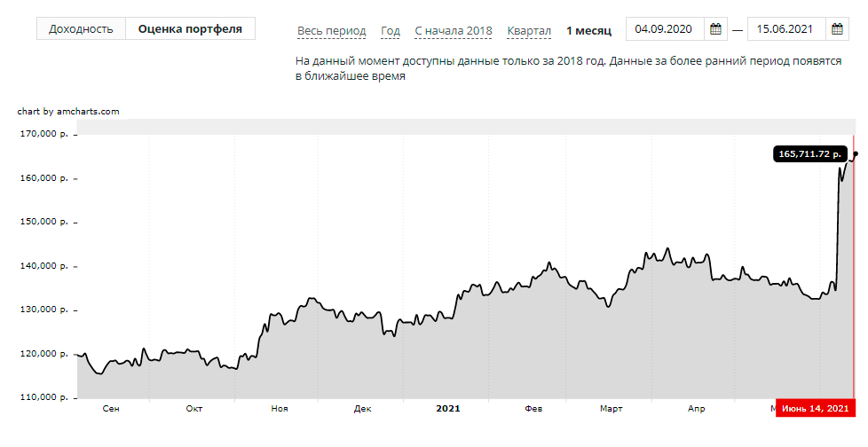Click the Июнь 14, 2021 date label
The width and height of the screenshot is (868, 447).
click(815, 408)
